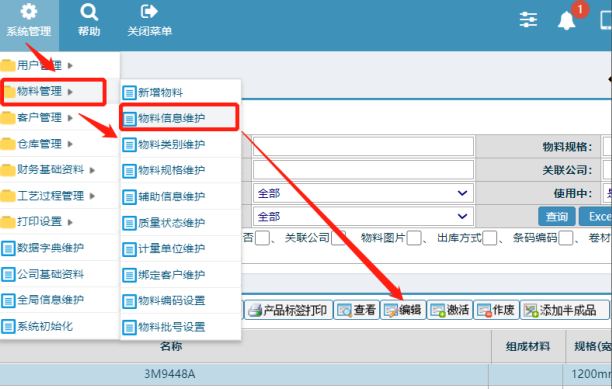Click the 查看 view icon
Screen dimensions: 612x389
pyautogui.click(x=344, y=311)
